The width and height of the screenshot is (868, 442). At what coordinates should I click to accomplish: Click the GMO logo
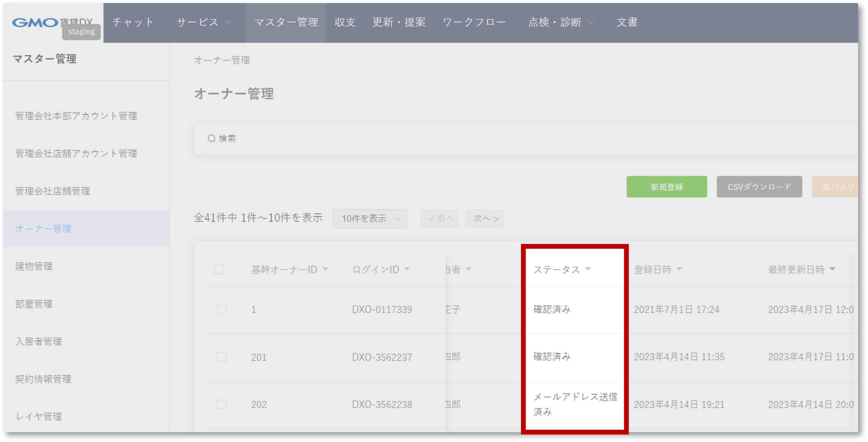pos(35,22)
